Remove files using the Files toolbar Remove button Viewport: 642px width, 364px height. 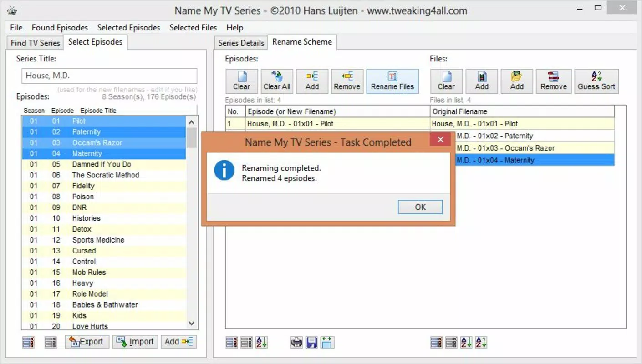point(554,81)
